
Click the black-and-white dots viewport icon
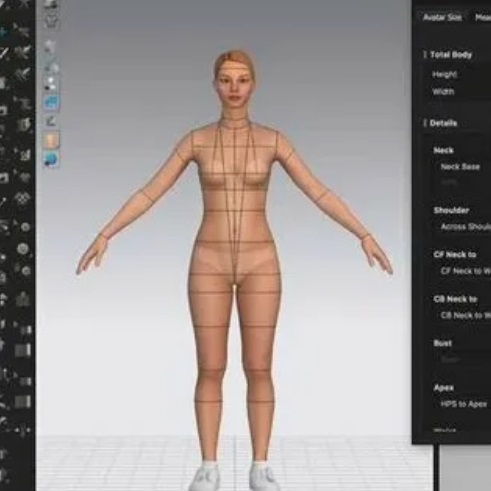click(51, 83)
